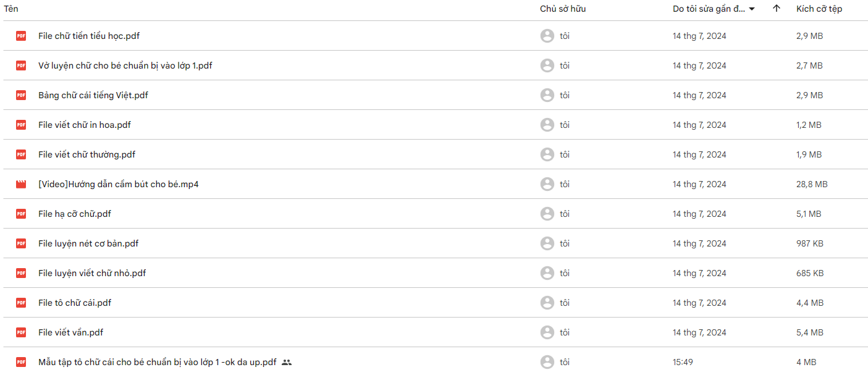Click PDF icon of Bảng chữ cái tiếng Việt

pyautogui.click(x=21, y=95)
